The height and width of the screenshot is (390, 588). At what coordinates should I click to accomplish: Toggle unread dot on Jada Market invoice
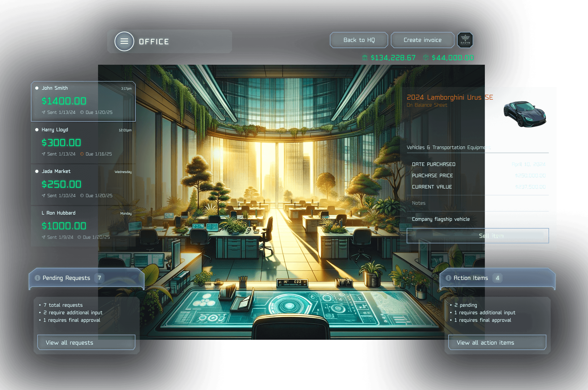click(37, 171)
